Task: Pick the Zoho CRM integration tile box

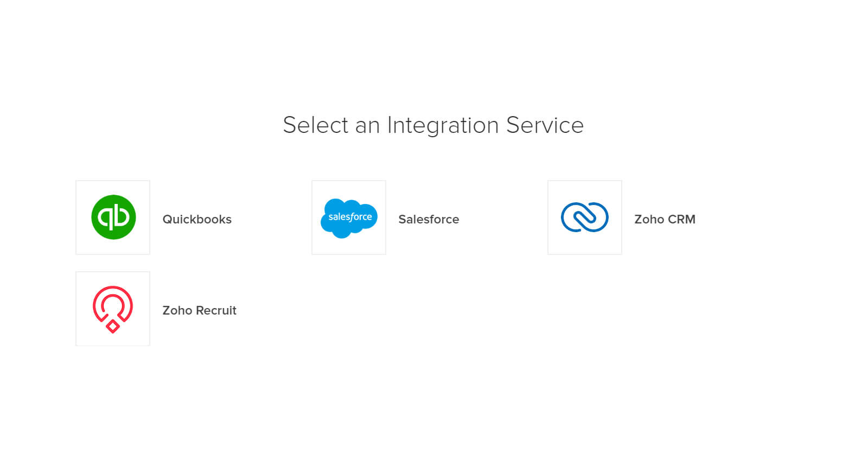Action: (585, 217)
